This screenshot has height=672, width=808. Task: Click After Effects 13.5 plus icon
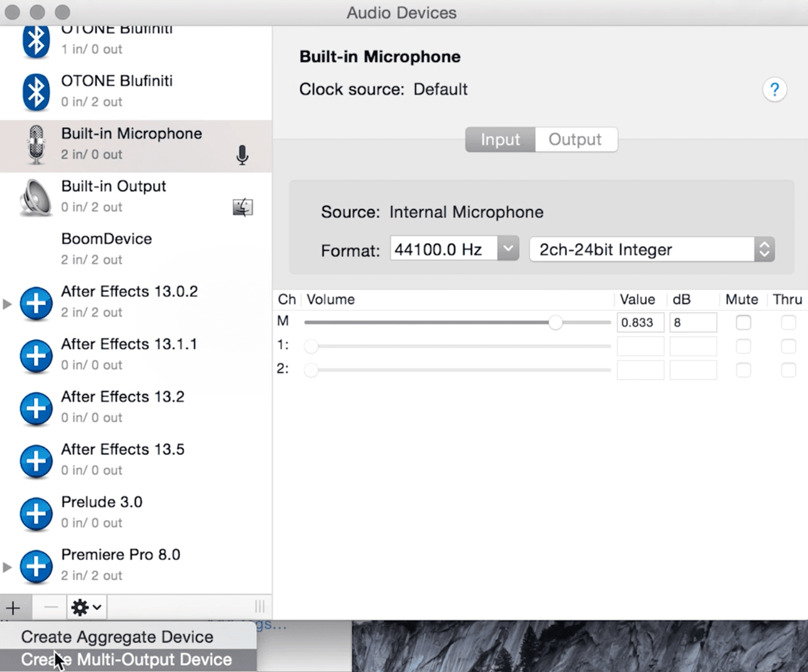coord(36,461)
